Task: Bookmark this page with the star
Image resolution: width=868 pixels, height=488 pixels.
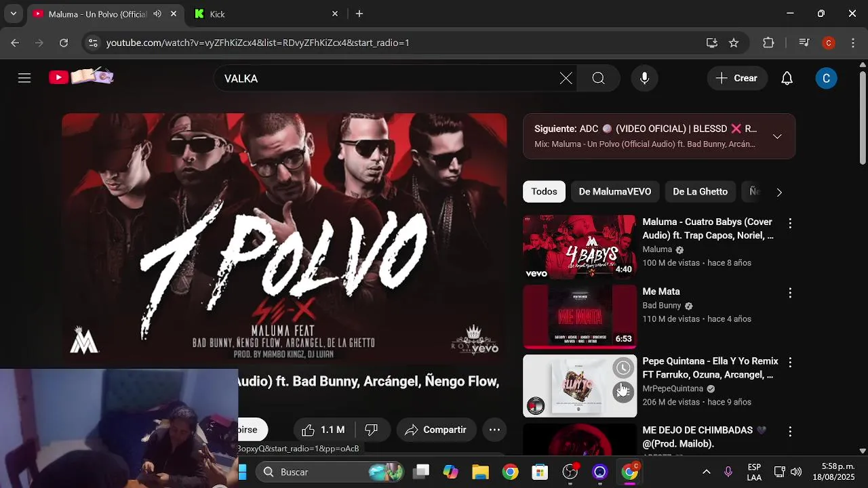Action: click(734, 43)
